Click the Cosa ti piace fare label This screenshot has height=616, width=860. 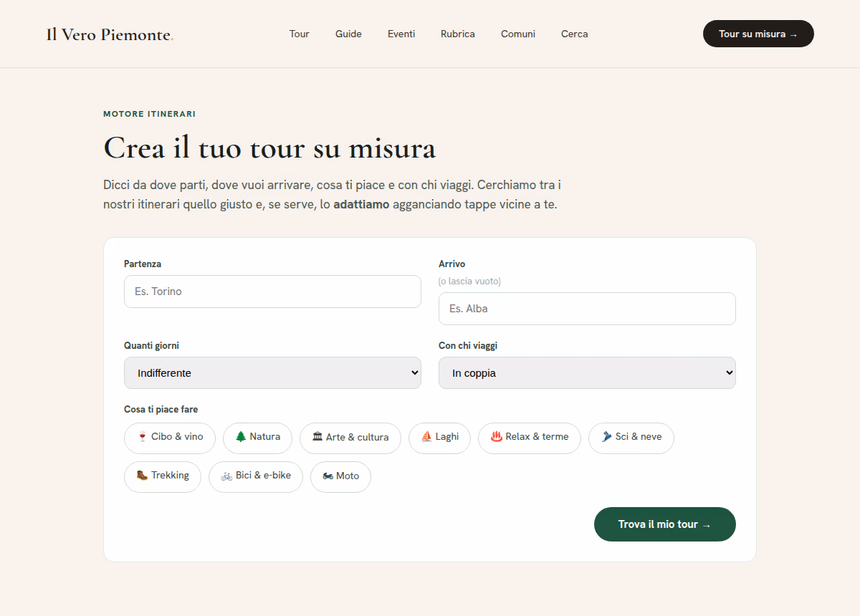pos(161,410)
